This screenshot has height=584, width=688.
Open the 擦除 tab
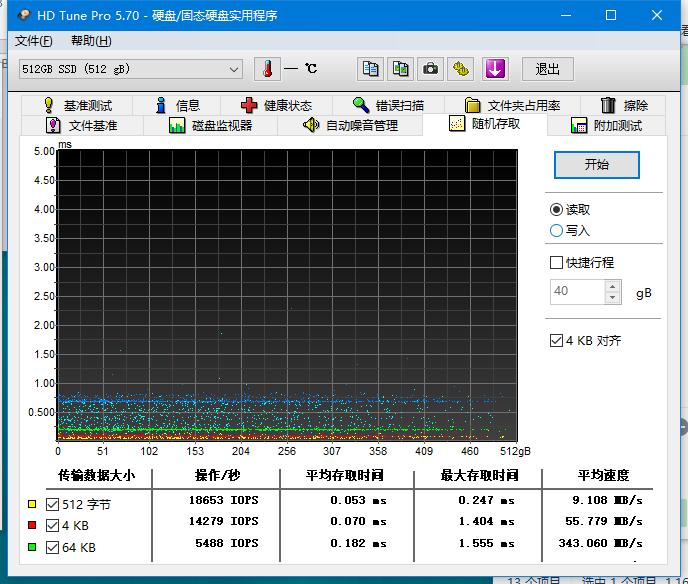tap(624, 105)
